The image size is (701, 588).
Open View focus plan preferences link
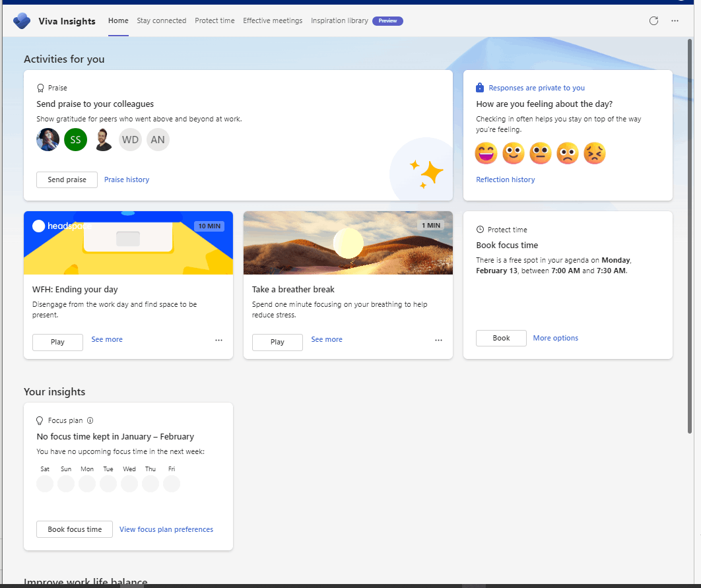[166, 529]
